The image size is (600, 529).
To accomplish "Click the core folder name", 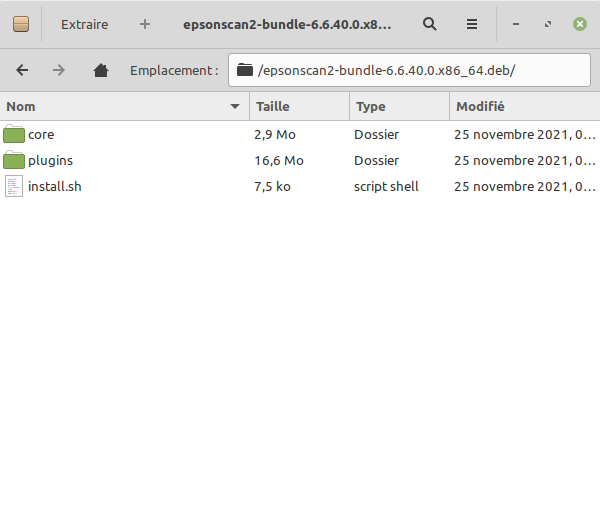I will 41,135.
